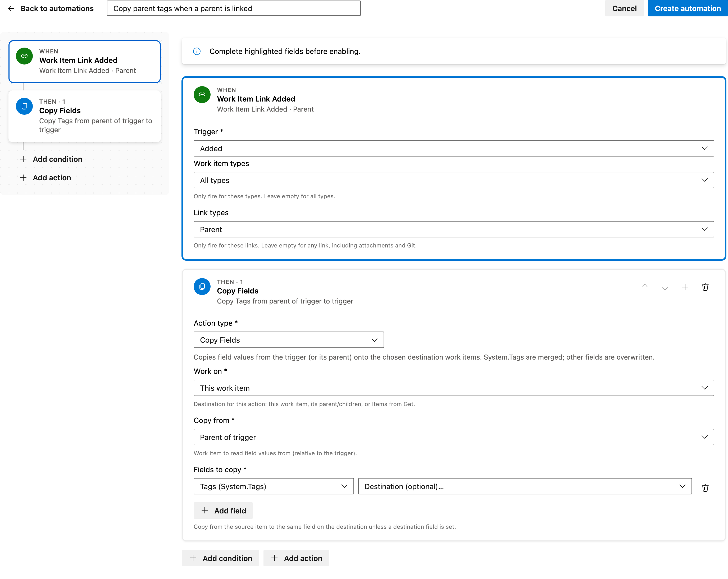Image resolution: width=728 pixels, height=579 pixels.
Task: Click the back arrow icon
Action: pos(11,8)
